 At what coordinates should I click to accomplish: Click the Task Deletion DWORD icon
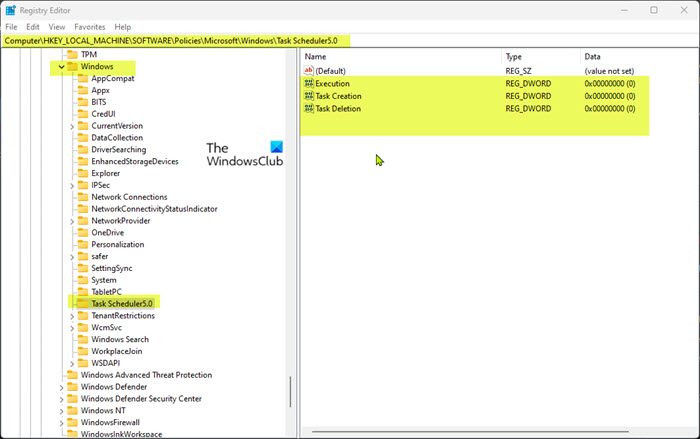(x=308, y=109)
